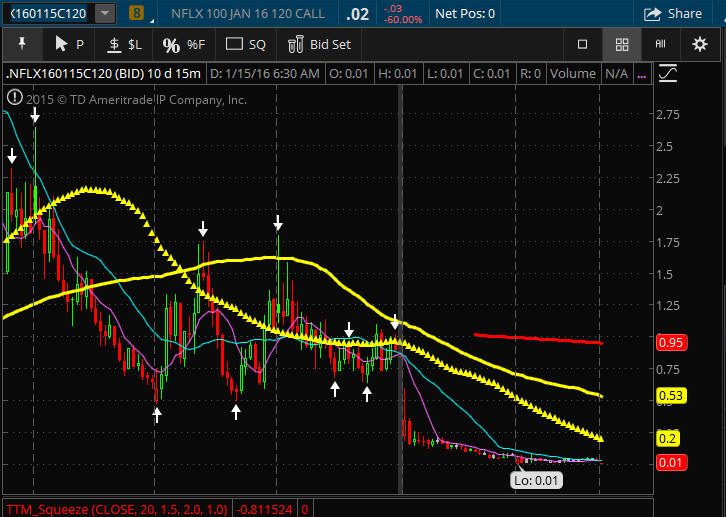Select the pointer tool labeled P

68,44
